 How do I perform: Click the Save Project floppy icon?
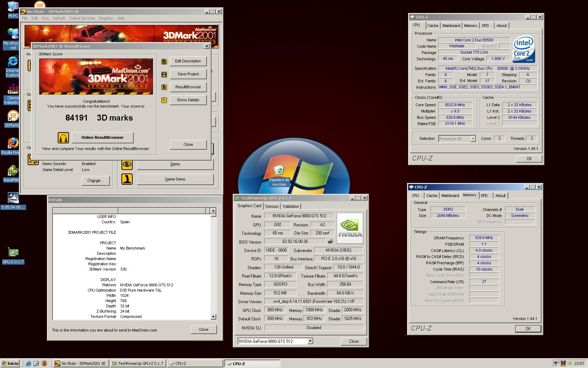coord(164,75)
